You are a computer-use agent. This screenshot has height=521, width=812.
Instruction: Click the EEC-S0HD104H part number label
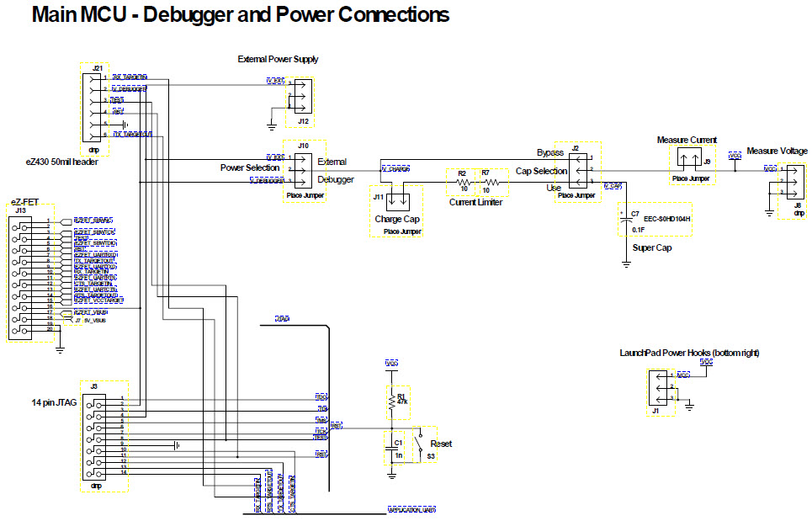pos(669,217)
